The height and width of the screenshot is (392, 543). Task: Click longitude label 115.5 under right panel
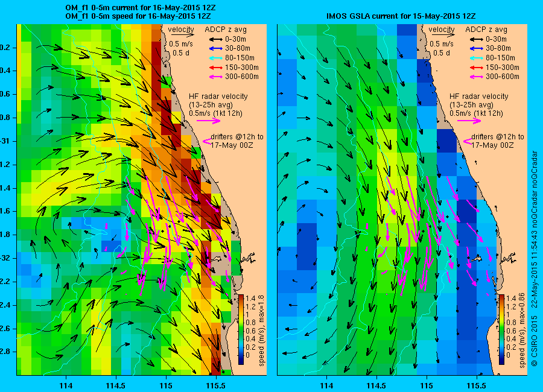point(477,386)
